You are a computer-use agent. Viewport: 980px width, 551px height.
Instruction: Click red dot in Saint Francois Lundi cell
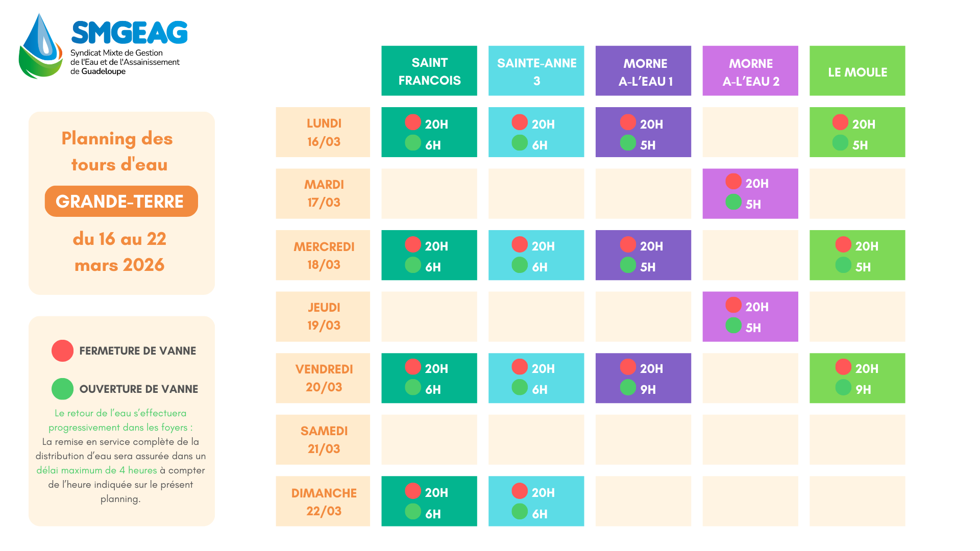(413, 122)
